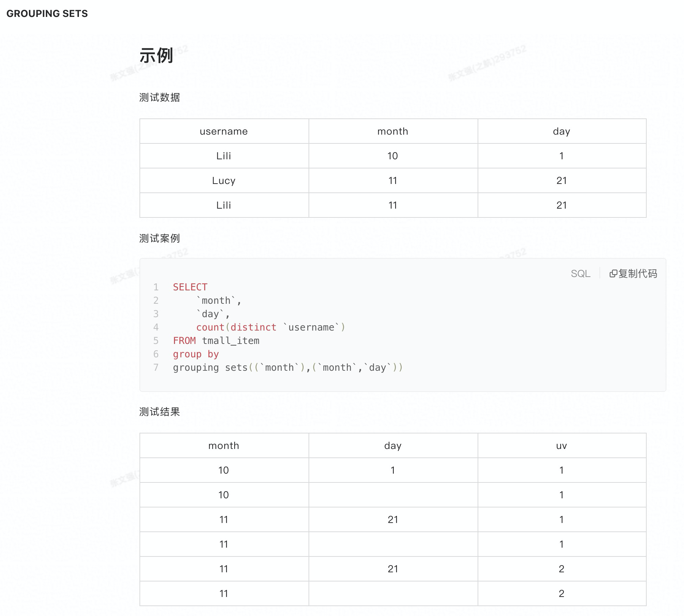Click the copy code icon
684x616 pixels.
pyautogui.click(x=613, y=274)
